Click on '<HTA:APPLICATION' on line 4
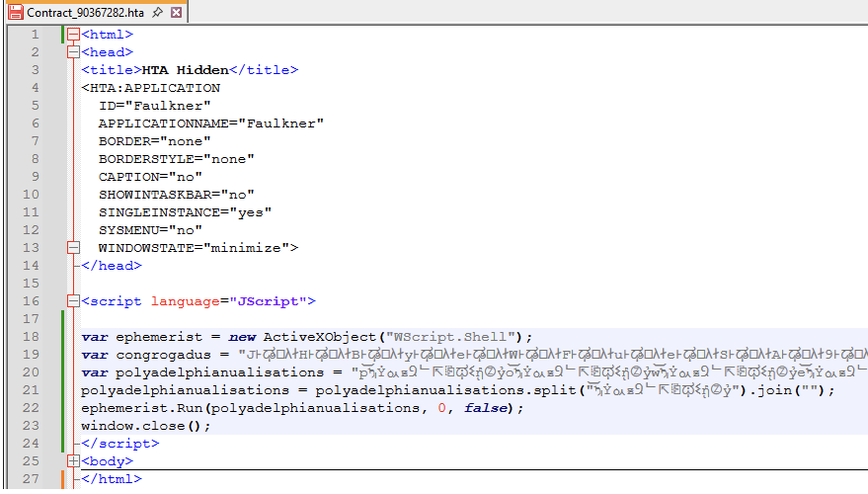The width and height of the screenshot is (868, 494). click(x=150, y=88)
